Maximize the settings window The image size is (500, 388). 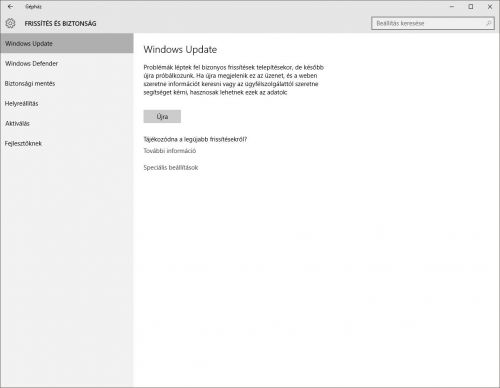(x=471, y=6)
